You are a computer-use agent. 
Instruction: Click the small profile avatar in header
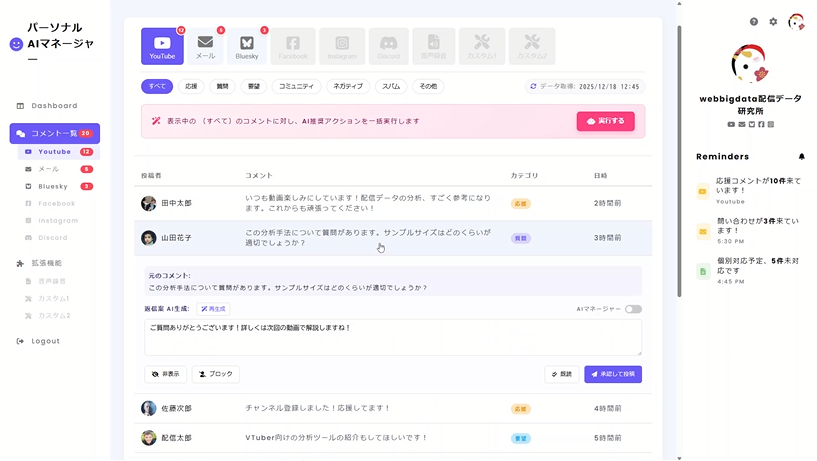[x=796, y=21]
